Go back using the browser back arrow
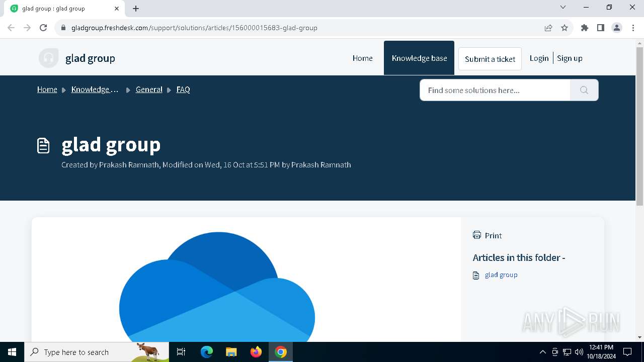This screenshot has width=644, height=362. click(11, 28)
